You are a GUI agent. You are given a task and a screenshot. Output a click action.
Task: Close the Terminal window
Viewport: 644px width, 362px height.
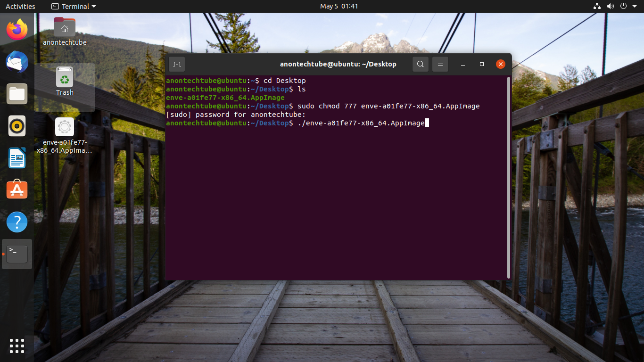click(501, 64)
